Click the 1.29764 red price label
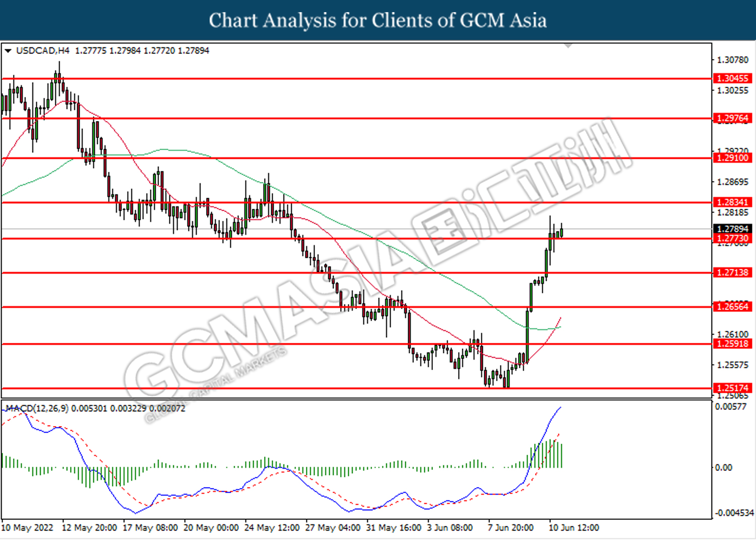 (x=732, y=118)
